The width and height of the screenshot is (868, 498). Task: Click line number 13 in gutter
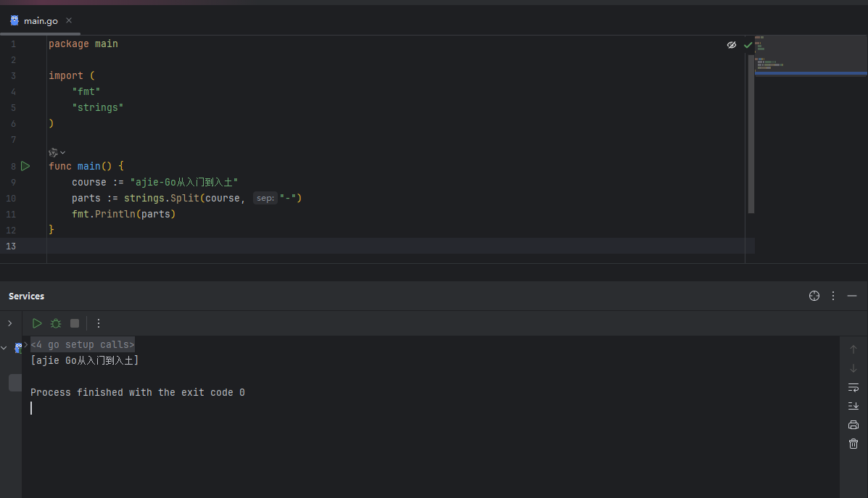tap(11, 246)
